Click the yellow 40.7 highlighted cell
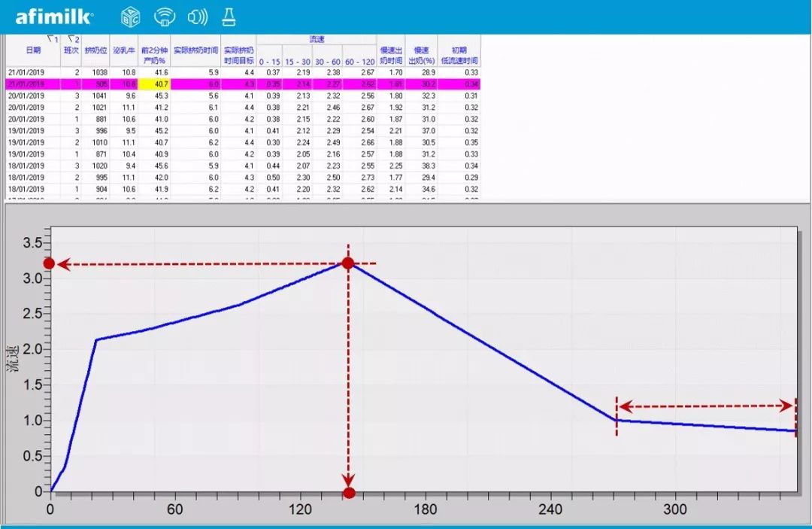812x529 pixels. click(154, 84)
